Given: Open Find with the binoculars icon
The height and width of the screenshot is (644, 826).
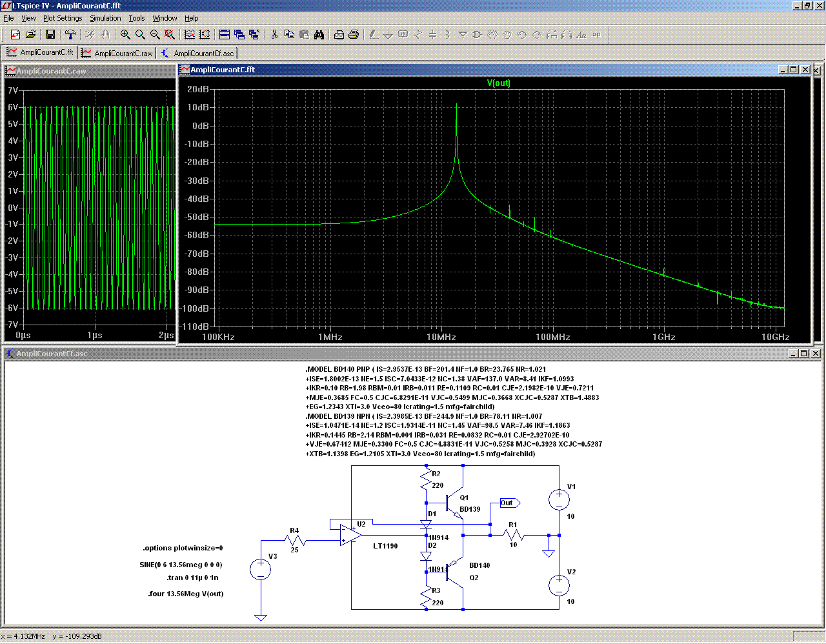Looking at the screenshot, I should (x=319, y=35).
